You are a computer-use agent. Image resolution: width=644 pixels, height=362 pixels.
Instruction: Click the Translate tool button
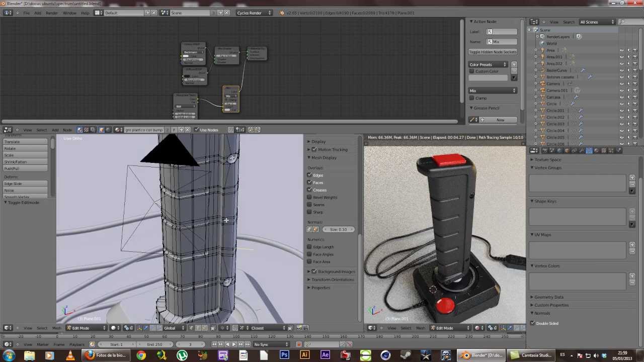coord(25,142)
